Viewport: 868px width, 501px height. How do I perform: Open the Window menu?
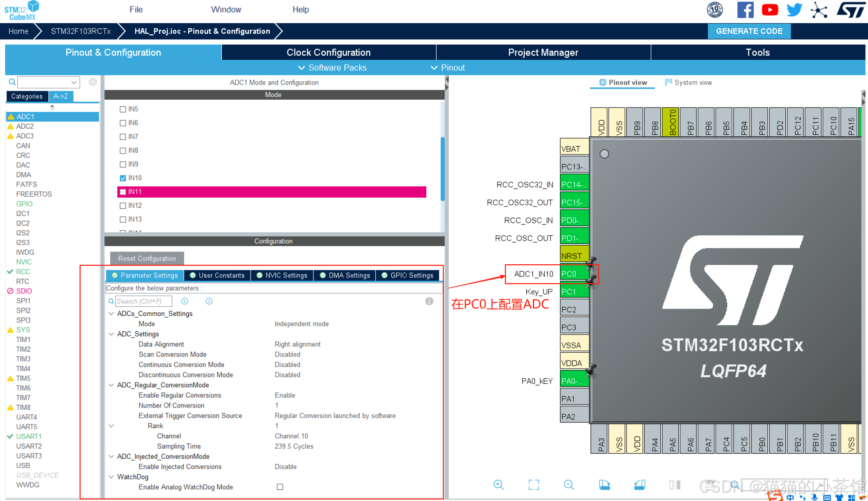tap(226, 9)
